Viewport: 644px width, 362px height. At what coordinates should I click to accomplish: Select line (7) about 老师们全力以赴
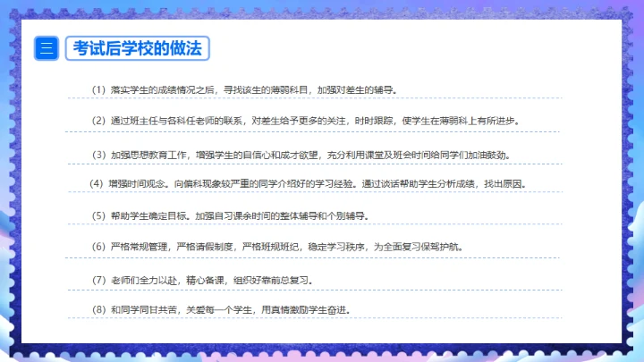pos(203,281)
